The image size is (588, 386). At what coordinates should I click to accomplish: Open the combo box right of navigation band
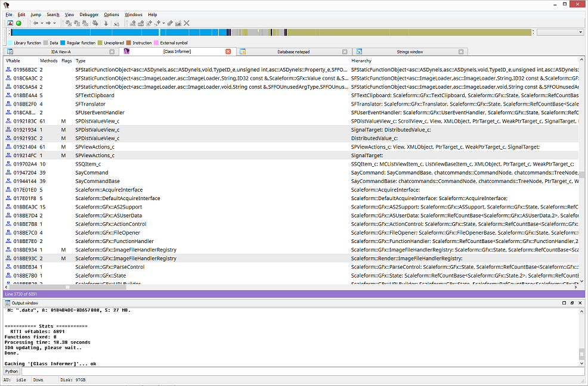pyautogui.click(x=561, y=32)
